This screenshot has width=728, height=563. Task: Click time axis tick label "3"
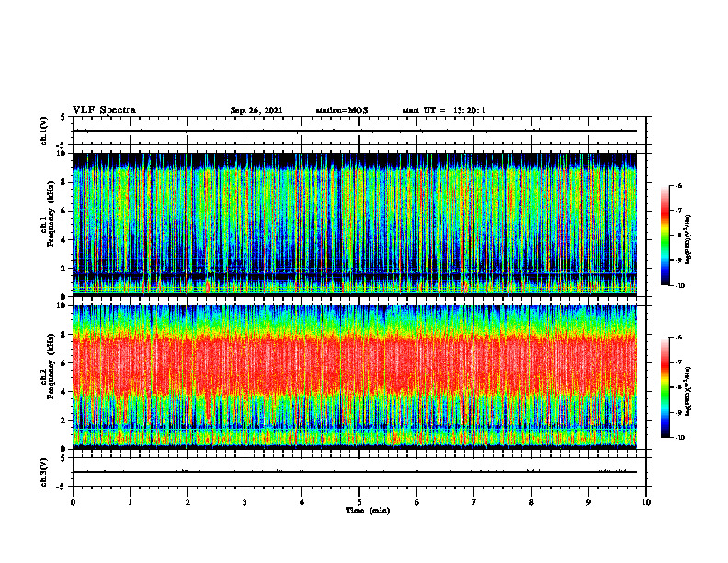pyautogui.click(x=245, y=502)
